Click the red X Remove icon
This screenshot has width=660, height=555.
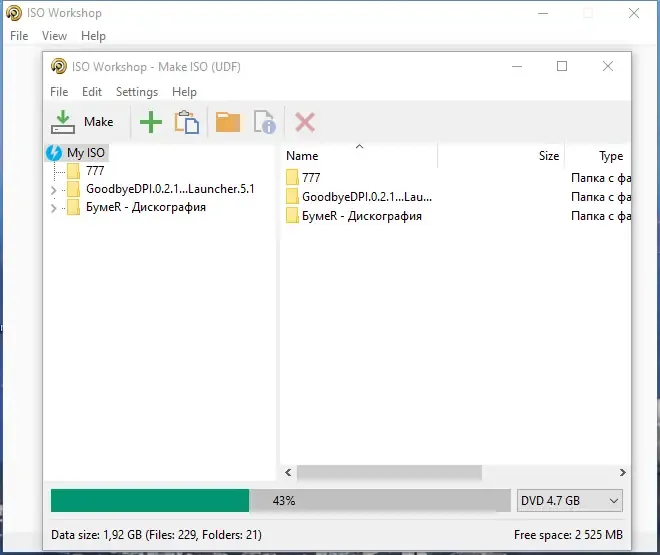click(x=305, y=122)
